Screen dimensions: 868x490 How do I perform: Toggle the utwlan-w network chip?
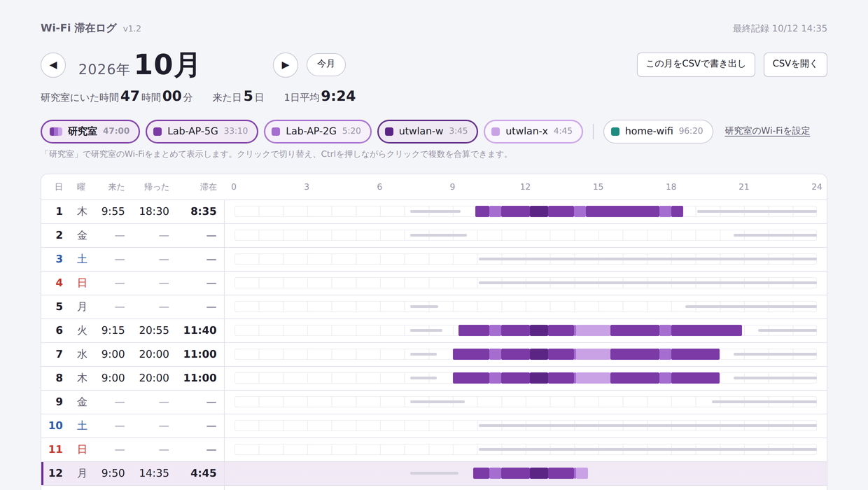428,132
